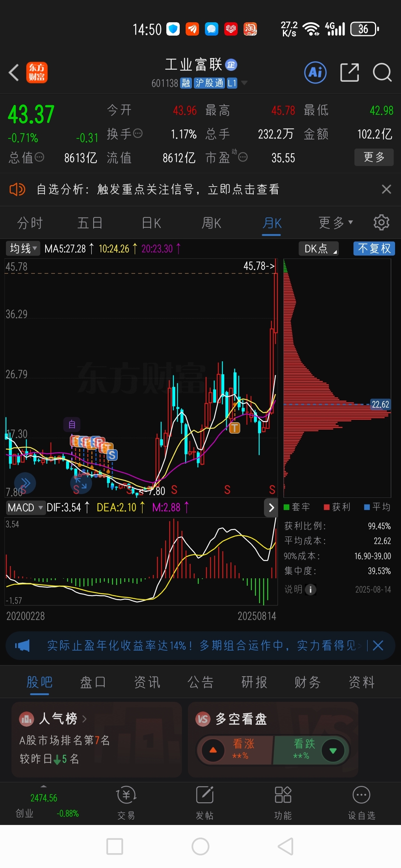Expand the stock code dropdown arrow
This screenshot has height=868, width=401.
[244, 83]
